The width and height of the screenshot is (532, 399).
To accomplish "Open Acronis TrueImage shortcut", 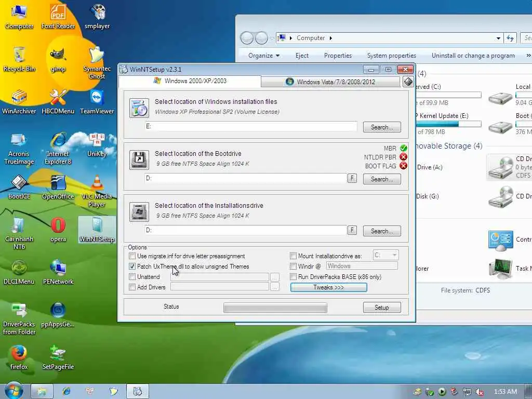I will click(19, 148).
